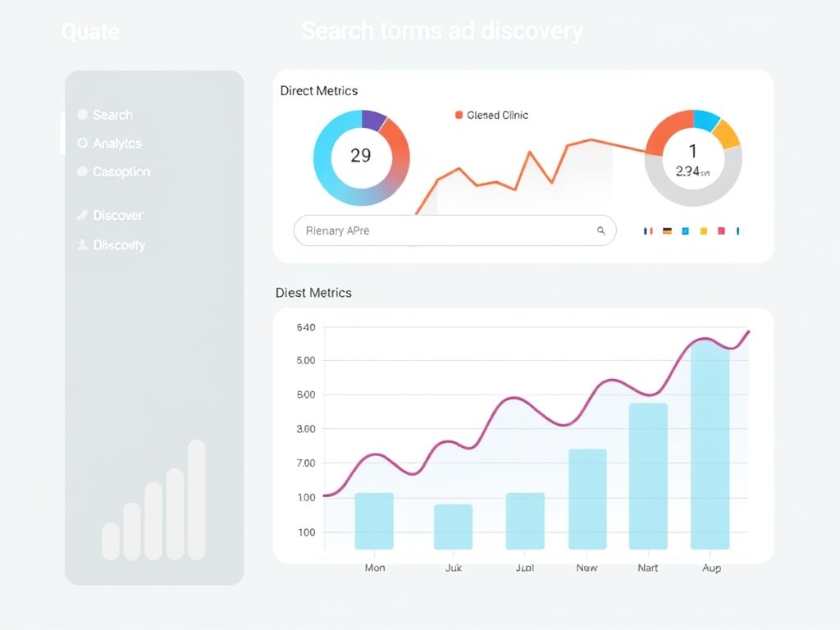Click the pink flag icon
This screenshot has height=630, width=840.
tap(721, 231)
